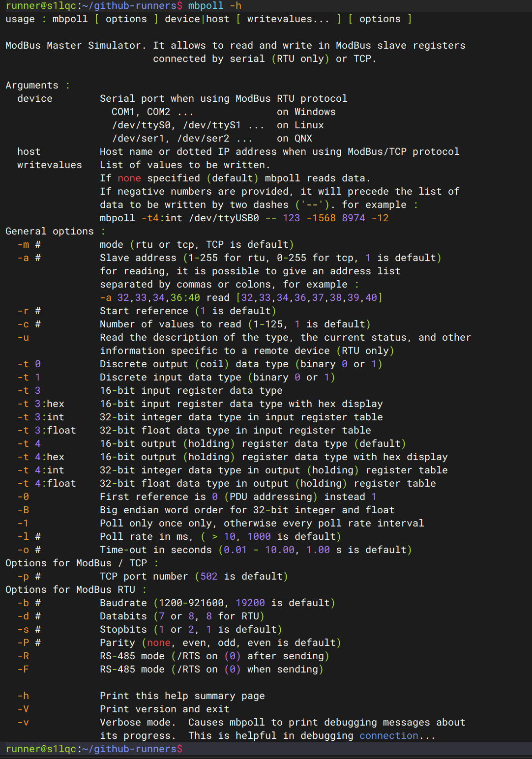Click the blue 'connection' word in verbose description
The height and width of the screenshot is (759, 532).
[388, 735]
